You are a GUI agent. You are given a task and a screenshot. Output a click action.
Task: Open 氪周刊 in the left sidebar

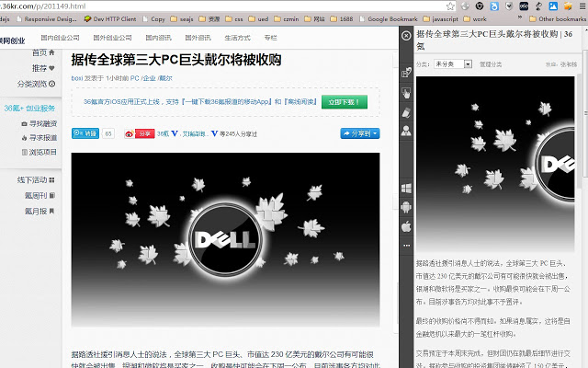tap(40, 195)
